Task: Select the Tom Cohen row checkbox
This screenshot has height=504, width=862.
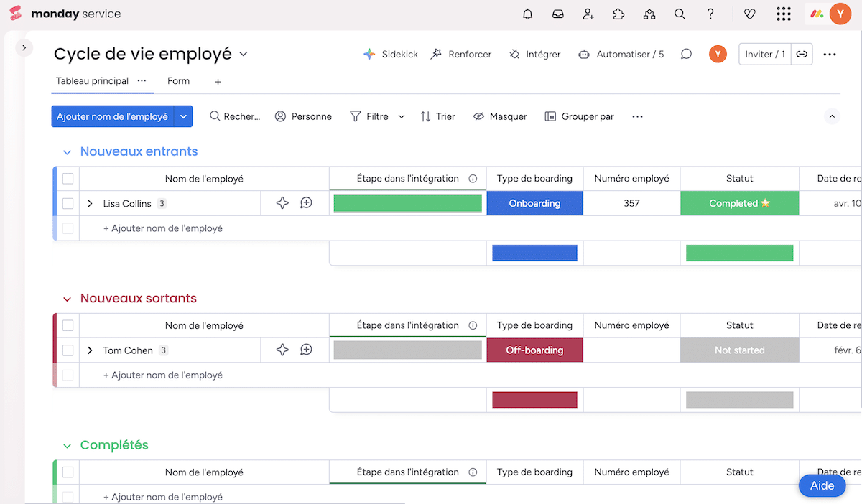Action: click(67, 350)
